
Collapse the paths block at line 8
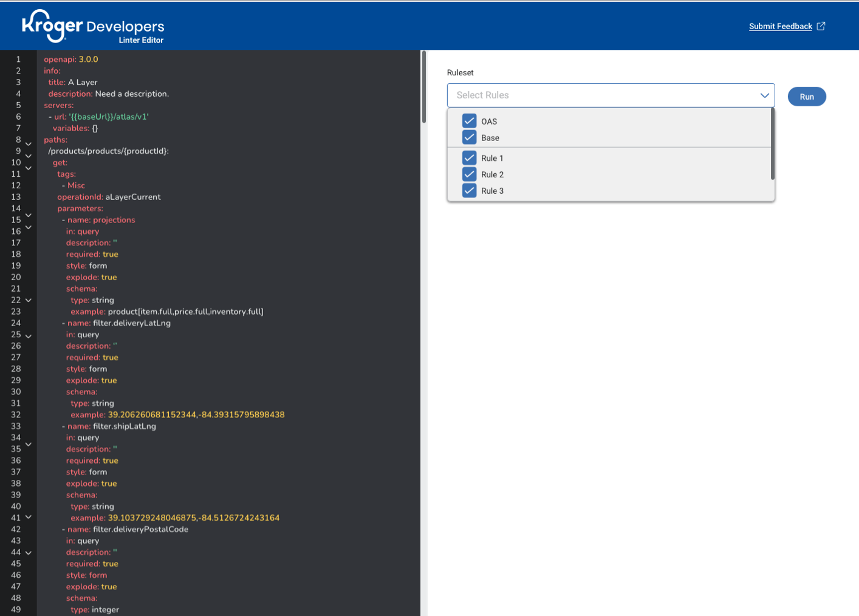coord(29,145)
